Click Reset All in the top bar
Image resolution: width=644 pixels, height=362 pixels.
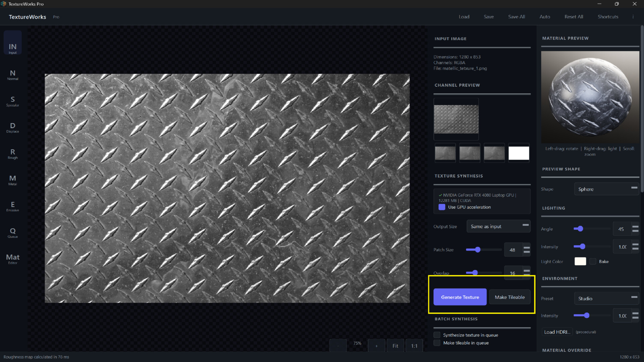coord(574,16)
